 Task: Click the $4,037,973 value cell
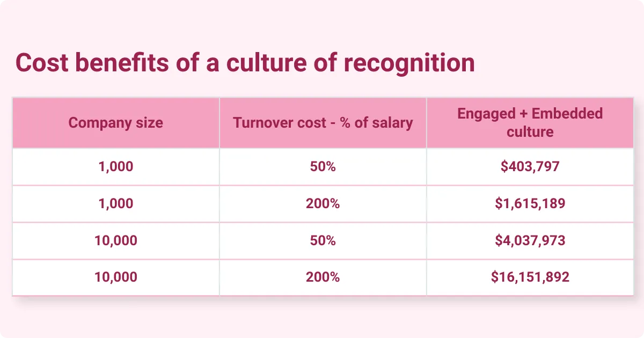coord(530,240)
